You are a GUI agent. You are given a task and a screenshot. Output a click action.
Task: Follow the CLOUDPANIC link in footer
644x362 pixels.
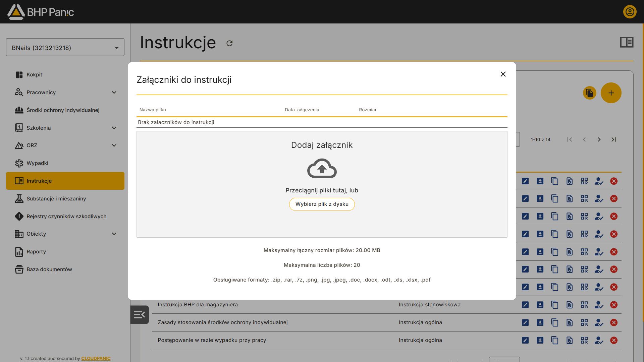[96, 358]
